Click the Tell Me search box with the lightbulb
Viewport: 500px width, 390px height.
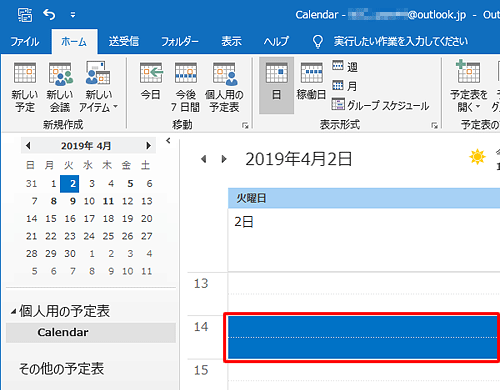pyautogui.click(x=390, y=42)
